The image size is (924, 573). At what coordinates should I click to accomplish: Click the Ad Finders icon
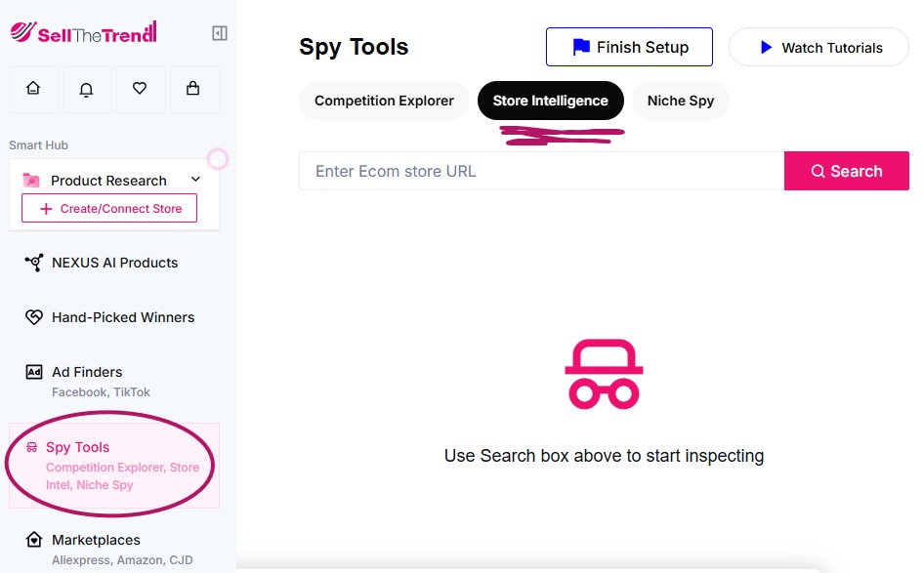click(32, 372)
